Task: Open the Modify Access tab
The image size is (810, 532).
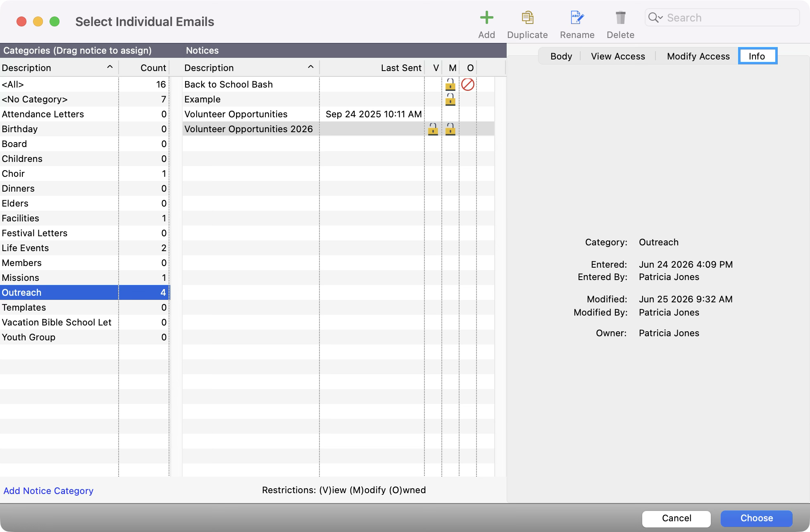Action: pos(698,56)
